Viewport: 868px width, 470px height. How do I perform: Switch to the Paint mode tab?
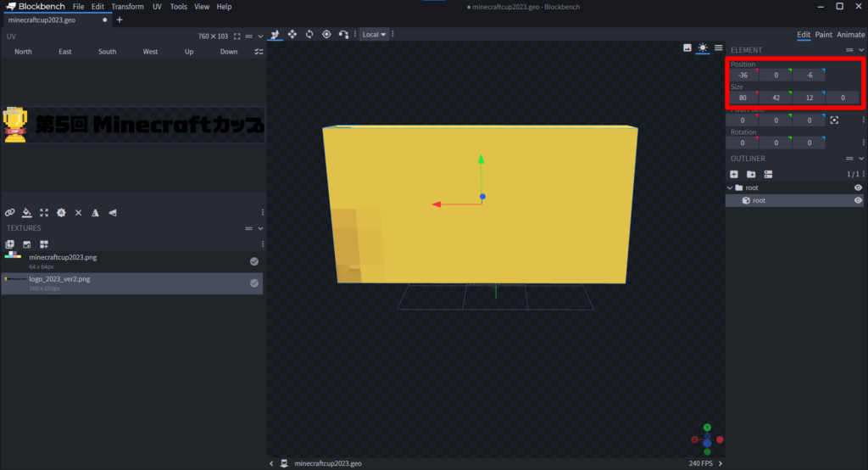(823, 35)
